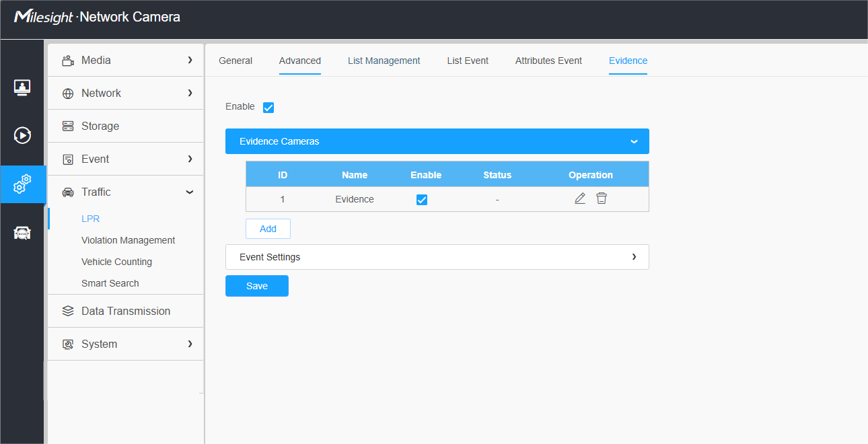This screenshot has width=868, height=444.
Task: Expand the Media menu arrow
Action: (190, 60)
